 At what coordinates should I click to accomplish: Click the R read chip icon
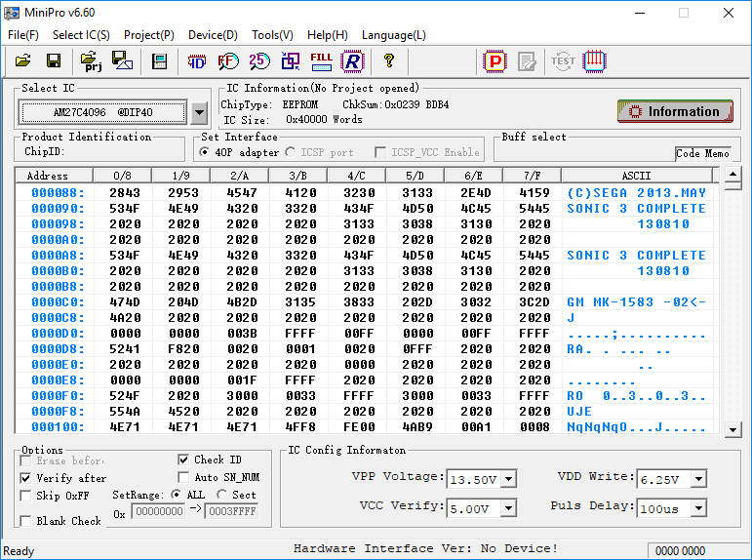coord(351,61)
